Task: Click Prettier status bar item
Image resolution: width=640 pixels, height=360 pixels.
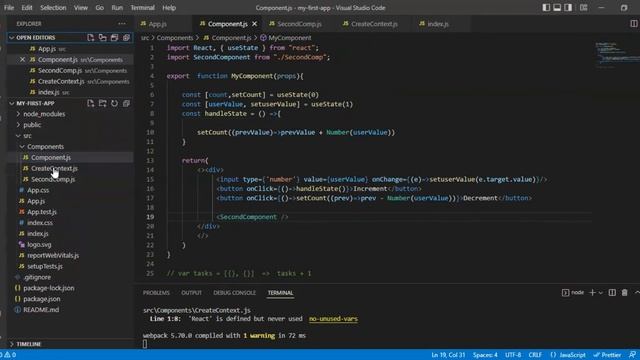Action: pos(607,355)
